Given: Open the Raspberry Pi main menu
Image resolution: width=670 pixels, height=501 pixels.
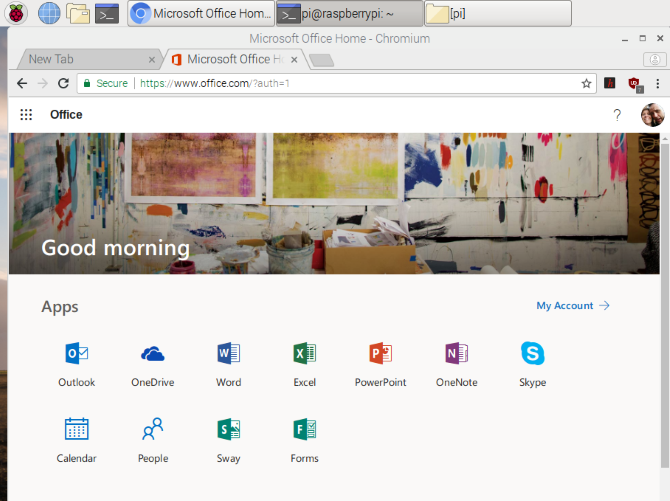Looking at the screenshot, I should (x=17, y=13).
